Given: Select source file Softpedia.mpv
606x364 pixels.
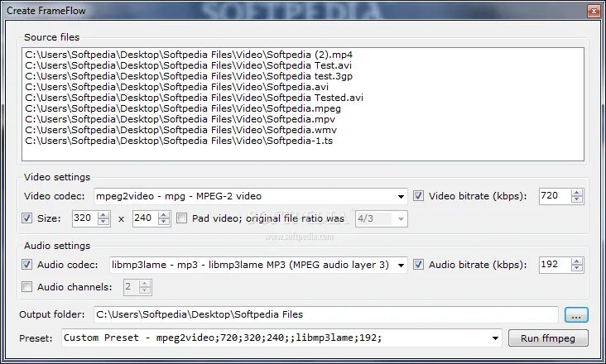Looking at the screenshot, I should point(180,119).
